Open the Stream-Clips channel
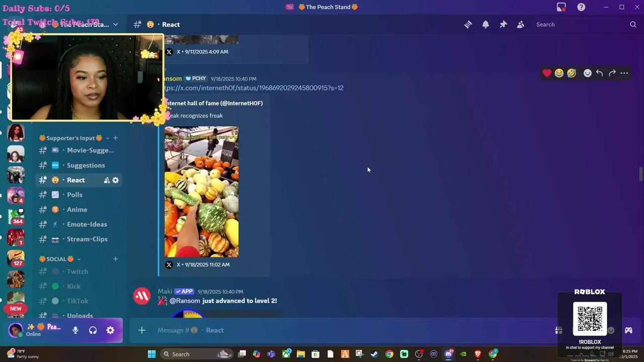644x362 pixels. pyautogui.click(x=79, y=239)
